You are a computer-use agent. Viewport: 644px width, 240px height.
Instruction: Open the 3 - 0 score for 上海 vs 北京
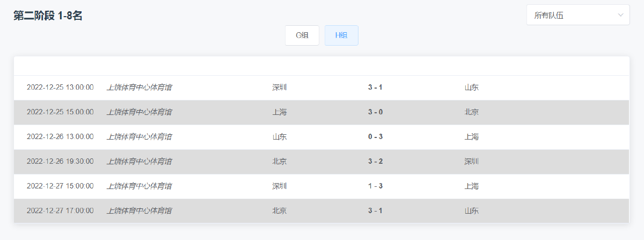(375, 112)
